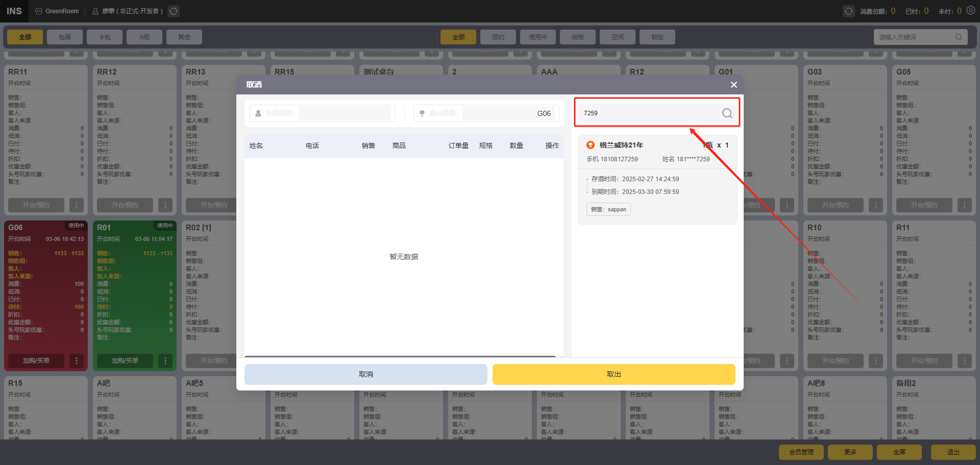
Task: Open the three-dot menu on the G03 card
Action: coord(876,205)
